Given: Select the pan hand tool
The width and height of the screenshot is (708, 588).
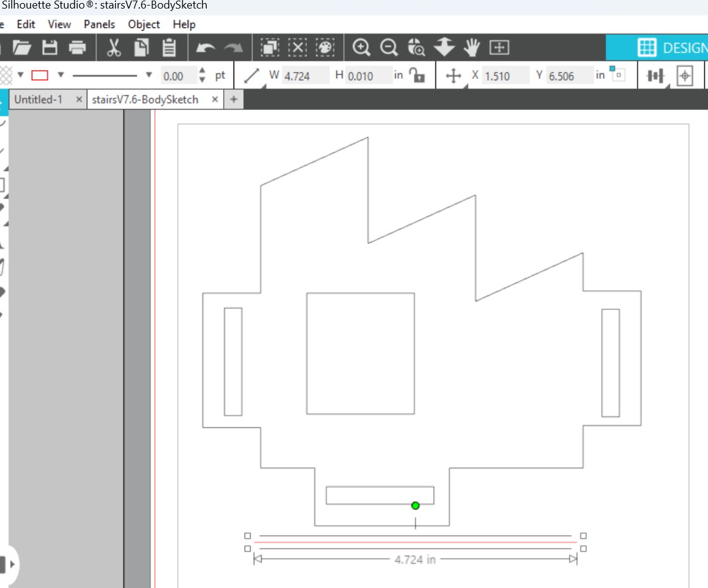Looking at the screenshot, I should pyautogui.click(x=472, y=48).
